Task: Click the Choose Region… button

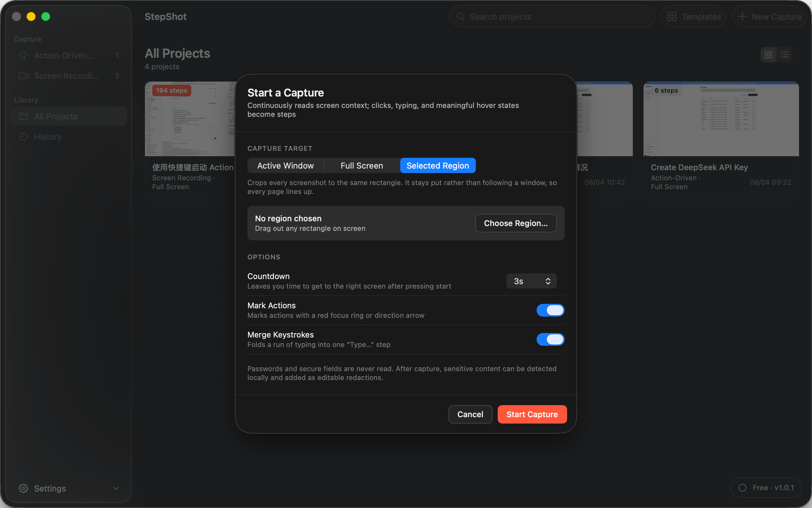Action: (x=516, y=223)
